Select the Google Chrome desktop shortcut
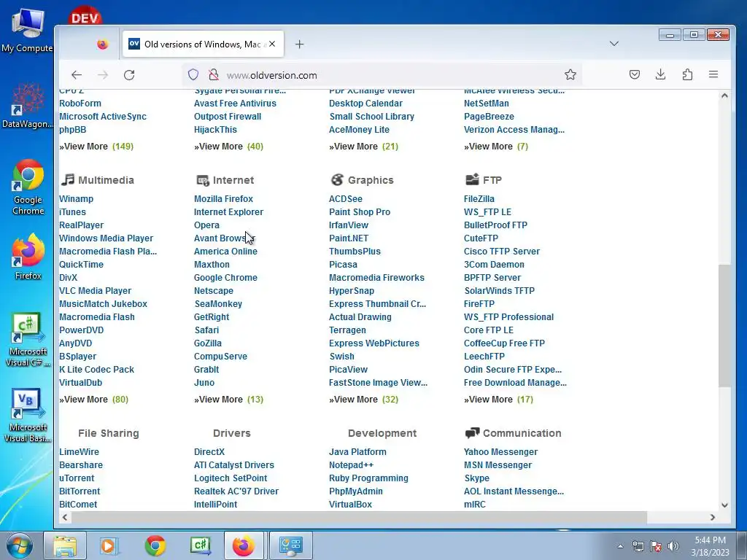 pos(28,187)
